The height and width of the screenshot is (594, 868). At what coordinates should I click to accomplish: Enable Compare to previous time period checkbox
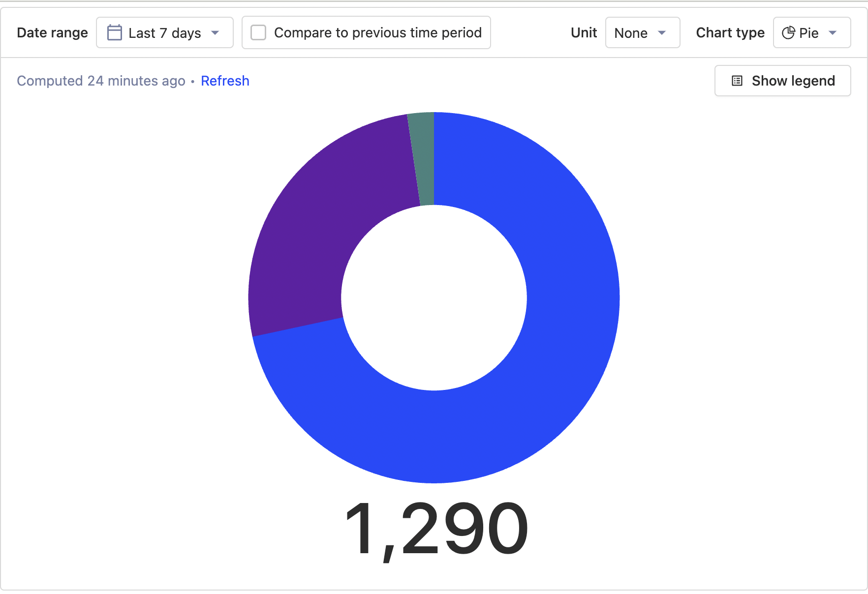(258, 32)
